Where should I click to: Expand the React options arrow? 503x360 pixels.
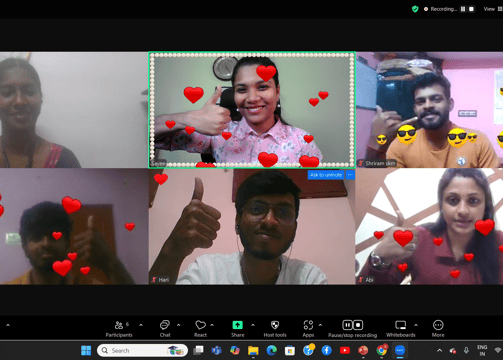pyautogui.click(x=212, y=325)
